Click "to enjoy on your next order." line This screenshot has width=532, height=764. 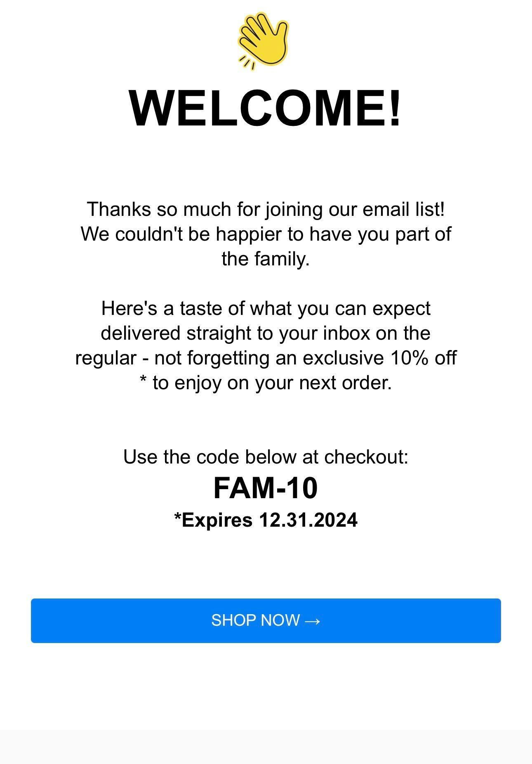272,383
